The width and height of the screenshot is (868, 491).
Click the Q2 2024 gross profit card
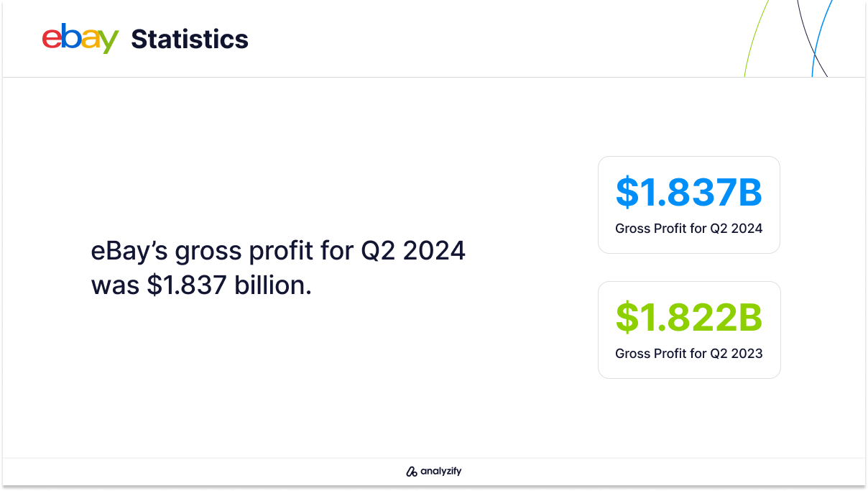click(689, 205)
